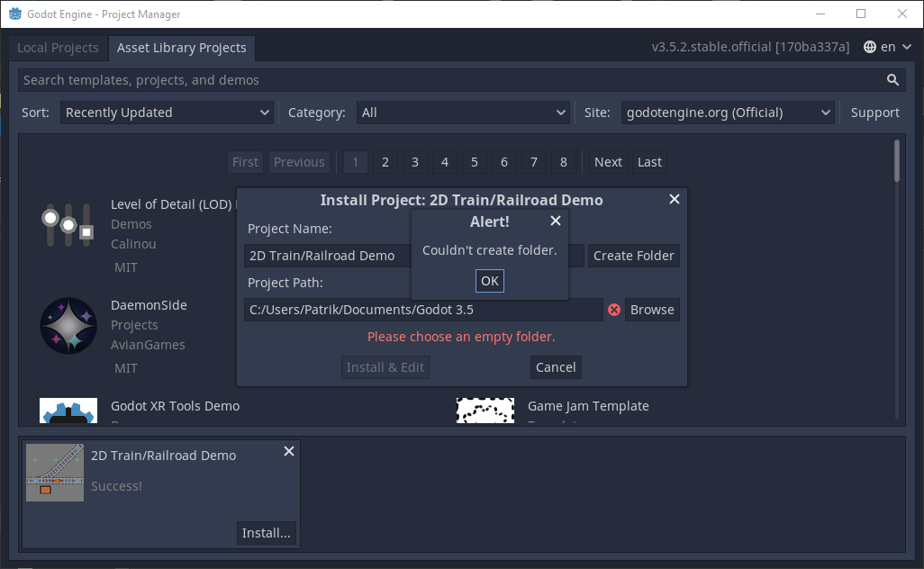The height and width of the screenshot is (569, 924).
Task: Click the 2D Train/Railroad Demo download title
Action: pos(163,456)
